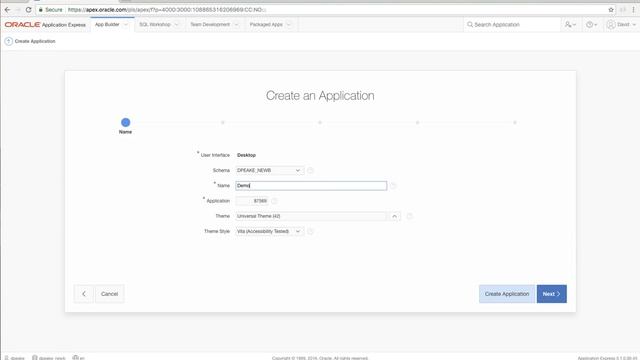The width and height of the screenshot is (640, 360).
Task: Show help for the Application field
Action: (274, 201)
